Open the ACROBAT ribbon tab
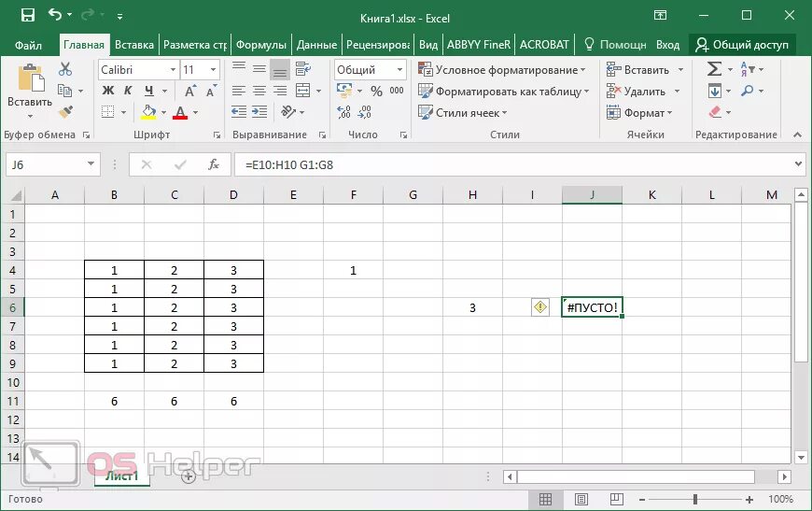 [x=544, y=45]
